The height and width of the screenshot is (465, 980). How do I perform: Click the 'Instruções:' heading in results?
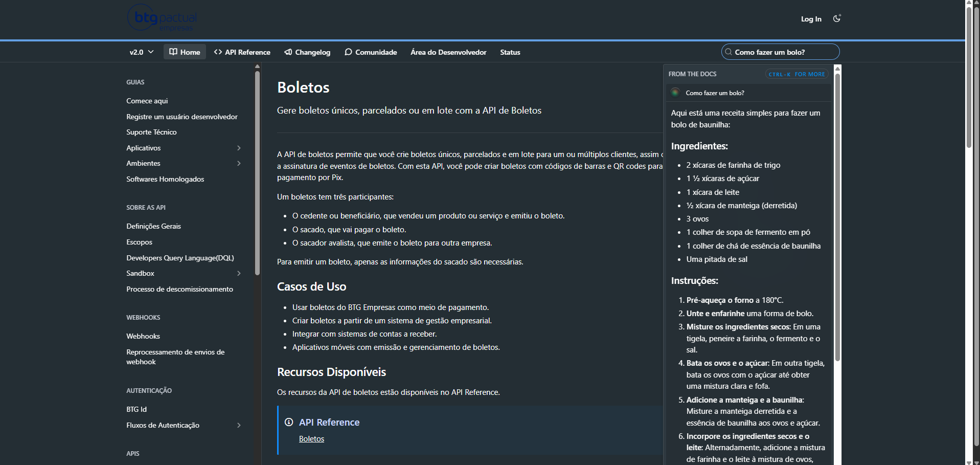pyautogui.click(x=694, y=281)
